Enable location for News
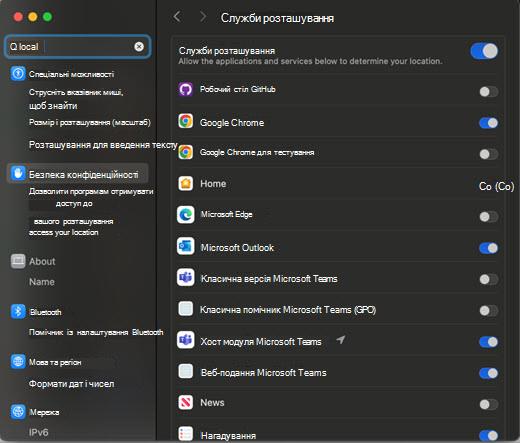Image resolution: width=520 pixels, height=443 pixels. [489, 404]
